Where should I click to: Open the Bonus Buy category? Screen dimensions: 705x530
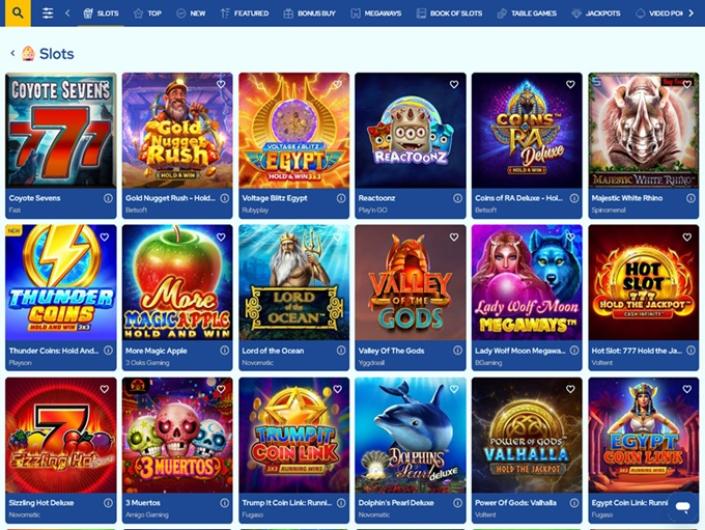(309, 13)
